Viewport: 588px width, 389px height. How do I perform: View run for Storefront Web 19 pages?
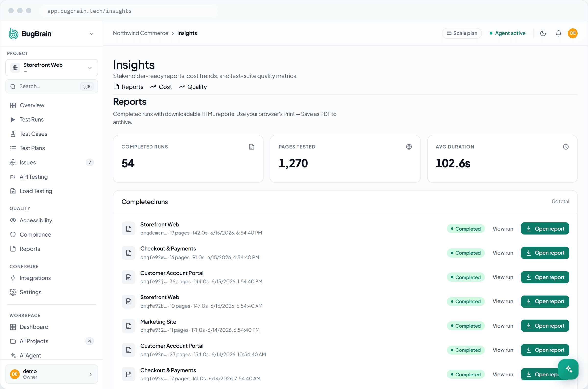point(503,229)
